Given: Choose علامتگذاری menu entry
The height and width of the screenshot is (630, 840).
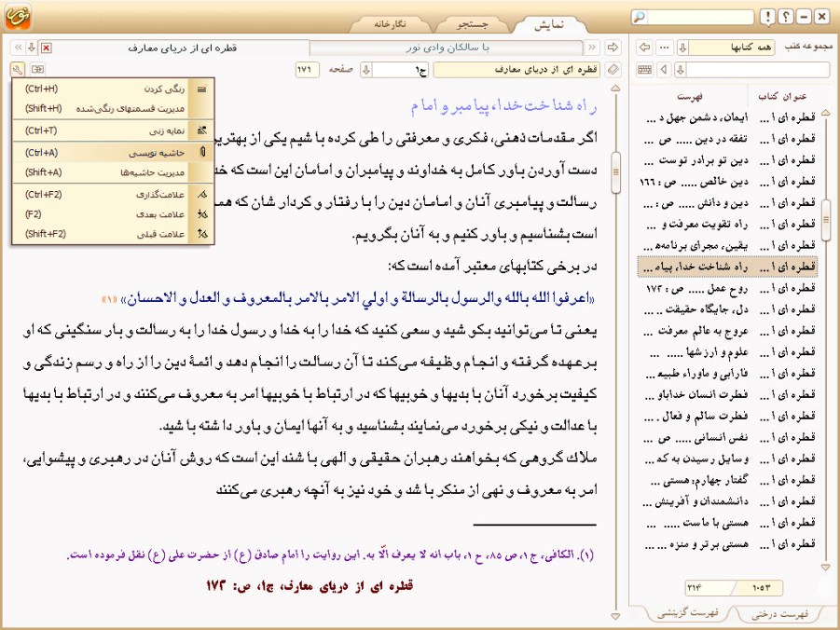Looking at the screenshot, I should click(113, 195).
